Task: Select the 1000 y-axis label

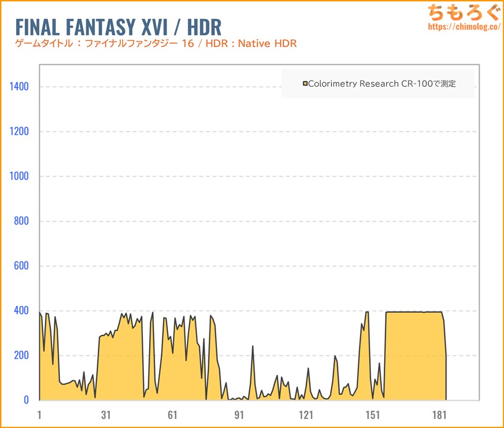Action: 18,176
